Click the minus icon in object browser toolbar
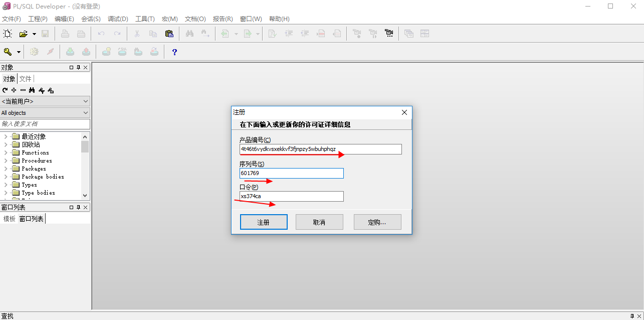 [23, 90]
